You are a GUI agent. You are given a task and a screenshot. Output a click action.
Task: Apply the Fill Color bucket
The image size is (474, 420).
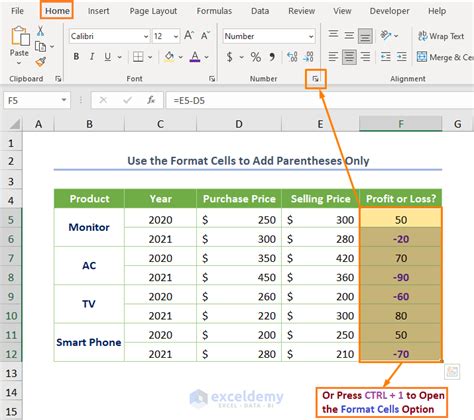click(x=169, y=57)
